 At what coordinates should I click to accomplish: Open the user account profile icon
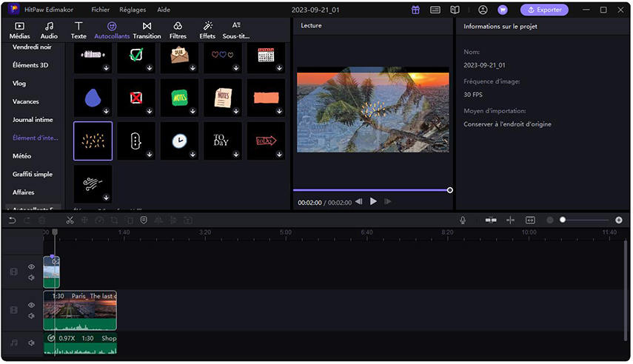tap(483, 10)
